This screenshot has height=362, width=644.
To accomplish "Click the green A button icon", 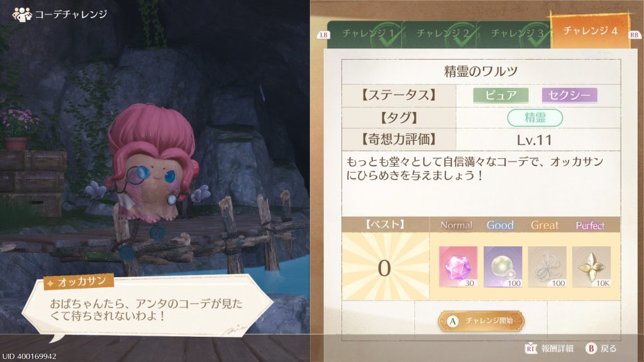I will point(453,321).
